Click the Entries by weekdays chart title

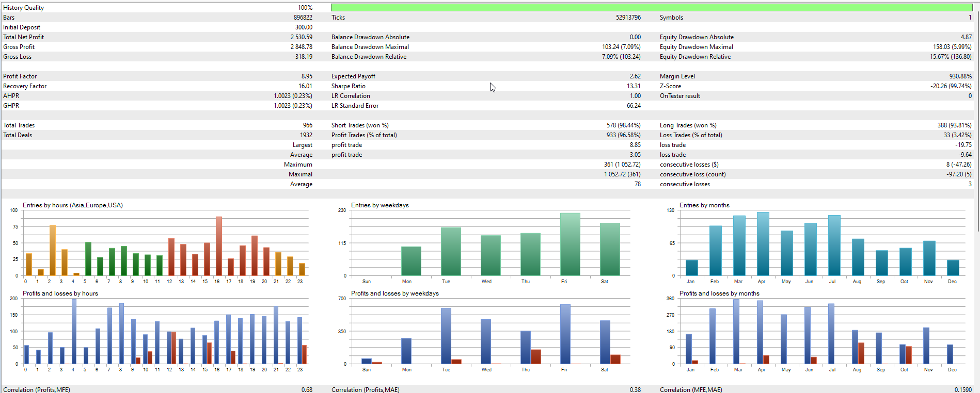pyautogui.click(x=380, y=205)
